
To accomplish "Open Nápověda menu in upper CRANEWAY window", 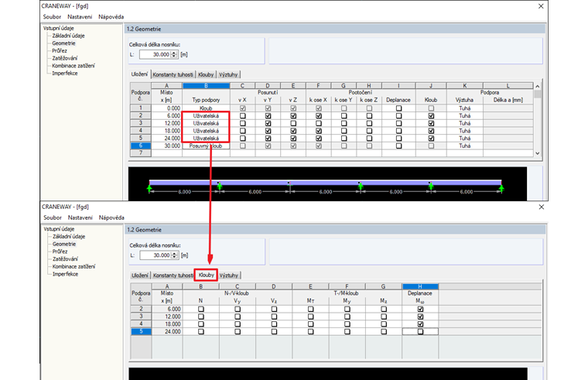I will [x=111, y=17].
